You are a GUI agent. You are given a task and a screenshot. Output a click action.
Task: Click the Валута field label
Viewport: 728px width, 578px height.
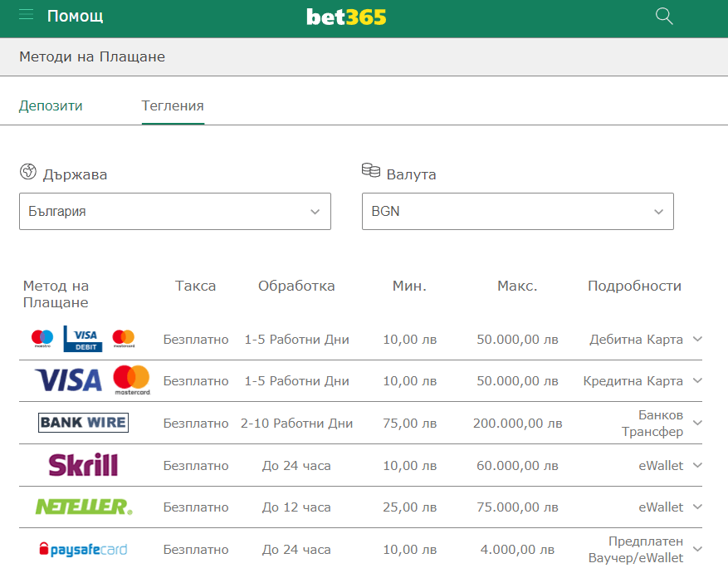click(412, 174)
